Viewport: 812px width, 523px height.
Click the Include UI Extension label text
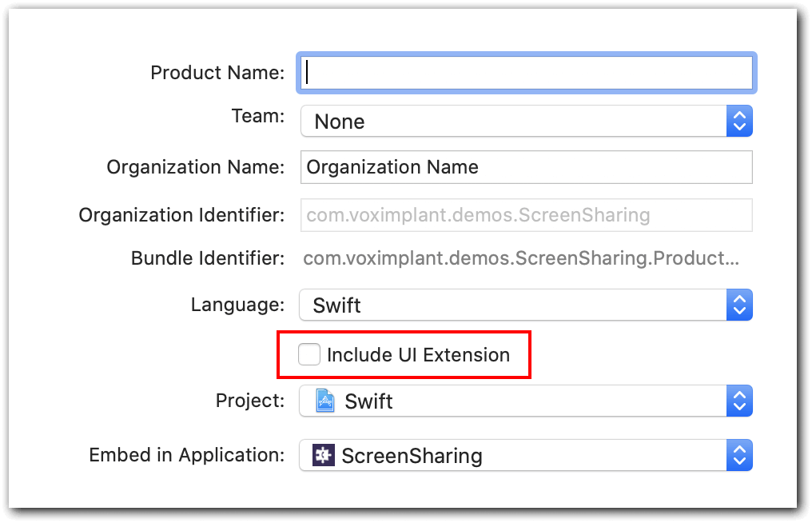[x=419, y=355]
